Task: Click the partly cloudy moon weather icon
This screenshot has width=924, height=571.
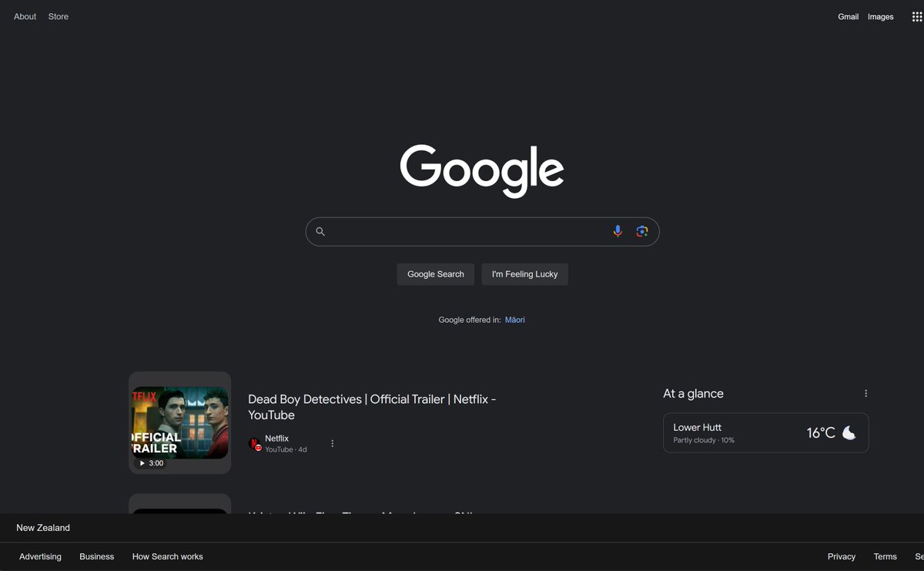Action: (x=849, y=432)
